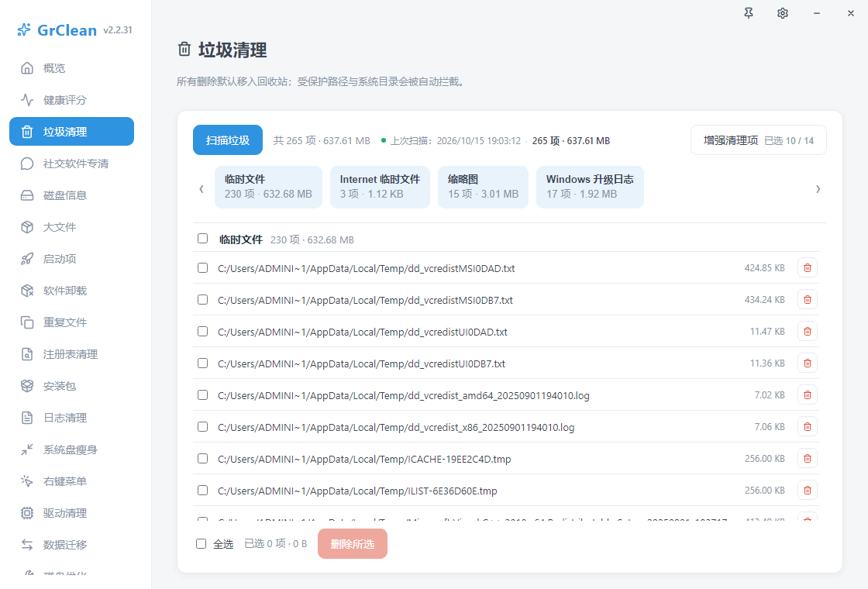This screenshot has height=589, width=868.
Task: Go to 社交软件专清 section
Action: (71, 164)
